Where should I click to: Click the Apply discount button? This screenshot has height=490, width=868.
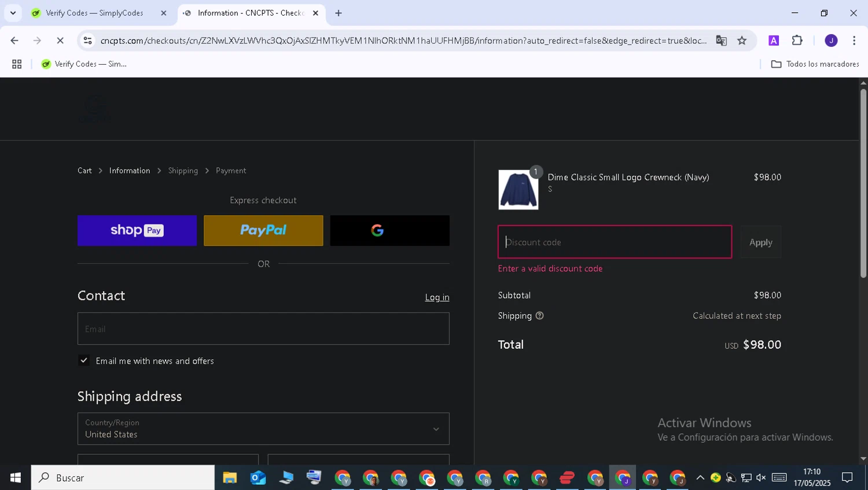click(x=761, y=242)
